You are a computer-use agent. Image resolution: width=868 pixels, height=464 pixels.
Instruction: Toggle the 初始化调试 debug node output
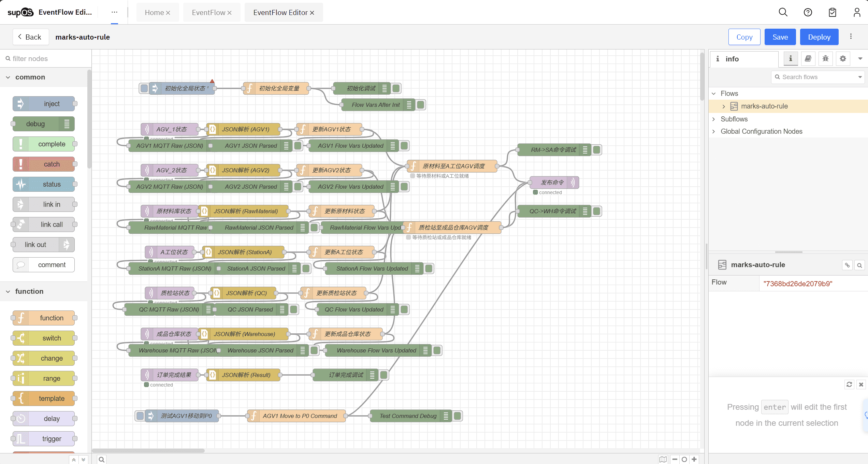[x=396, y=88]
